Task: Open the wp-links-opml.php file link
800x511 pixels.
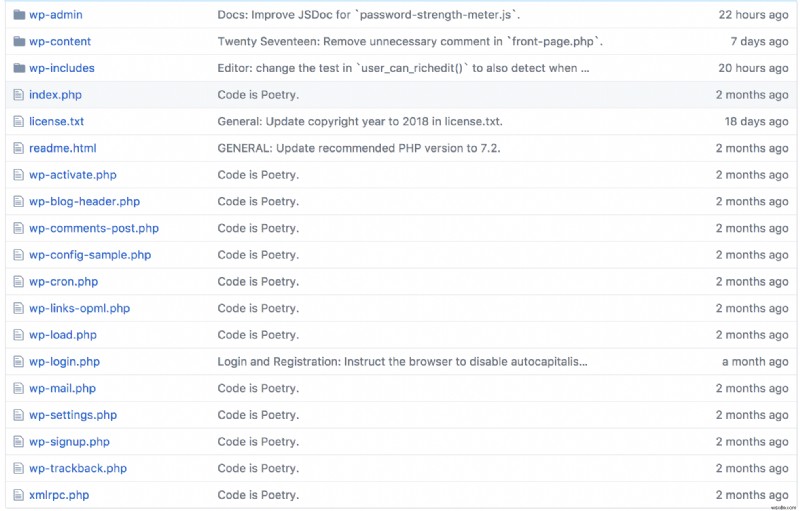Action: (x=80, y=309)
